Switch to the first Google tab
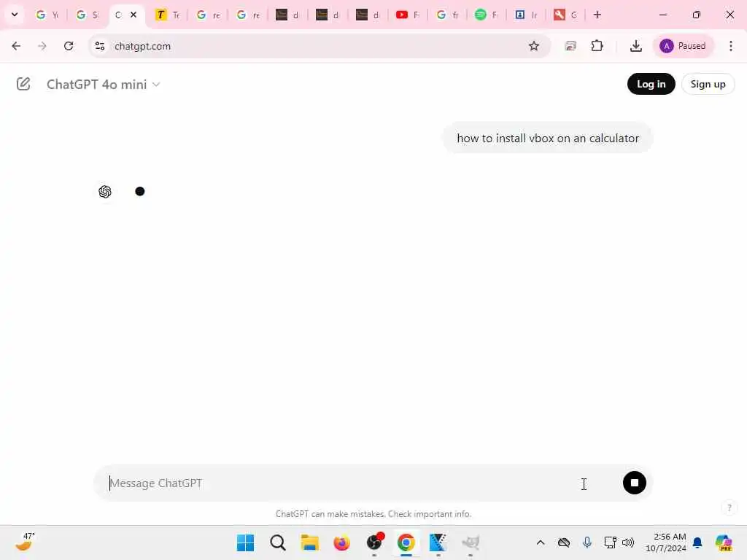The height and width of the screenshot is (560, 747). click(47, 15)
